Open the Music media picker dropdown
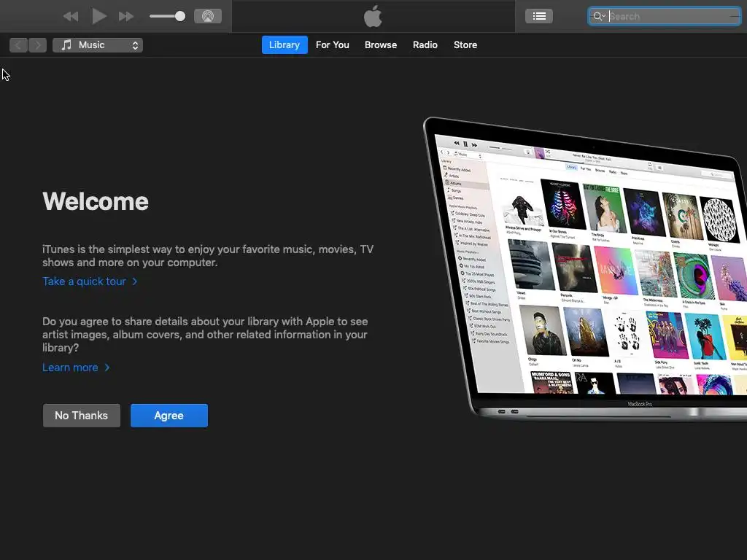Viewport: 747px width, 560px height. point(98,45)
